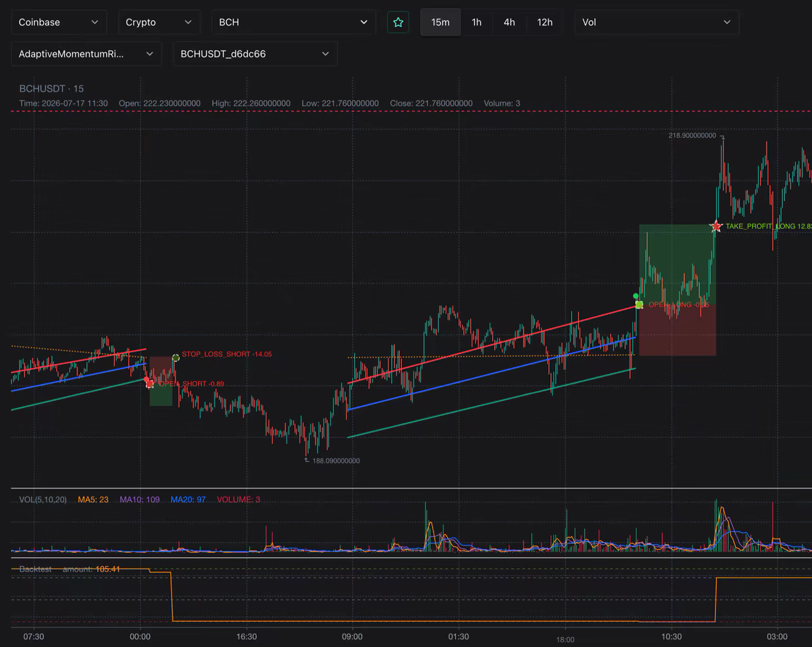Open the Crypto market type dropdown
The image size is (812, 647).
coord(159,22)
